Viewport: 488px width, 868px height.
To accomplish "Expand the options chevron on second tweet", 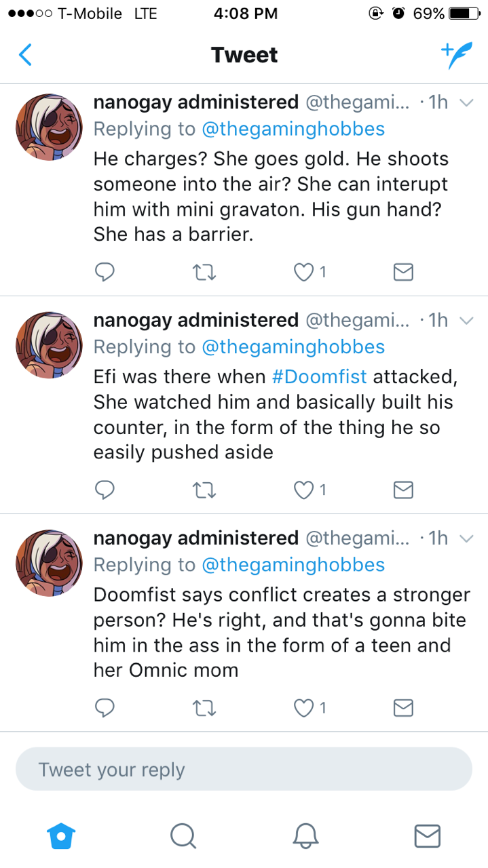I will coord(466,321).
